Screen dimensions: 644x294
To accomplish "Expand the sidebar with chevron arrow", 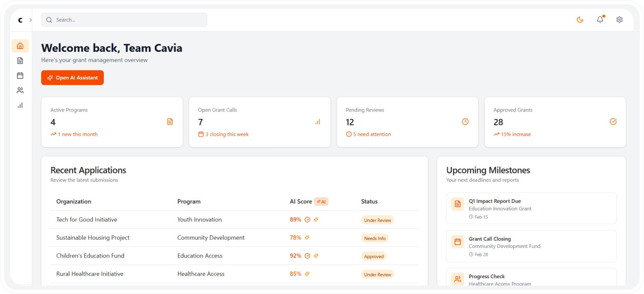I will (x=31, y=20).
